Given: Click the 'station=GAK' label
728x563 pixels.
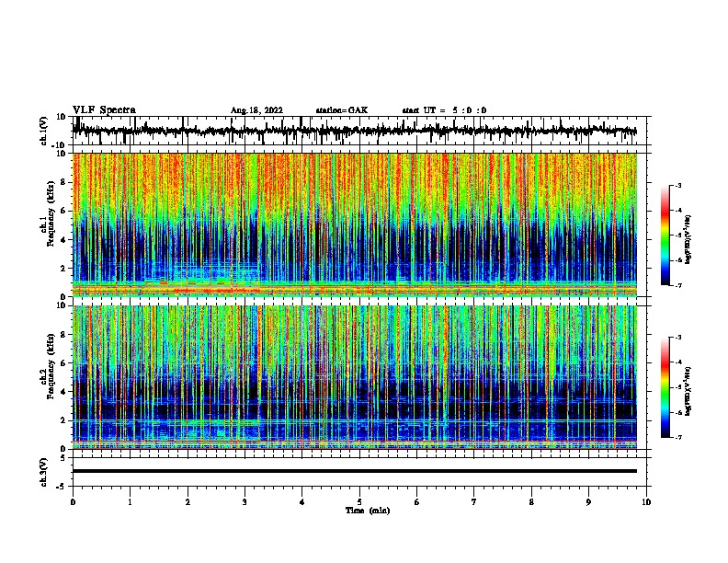Looking at the screenshot, I should pyautogui.click(x=342, y=110).
